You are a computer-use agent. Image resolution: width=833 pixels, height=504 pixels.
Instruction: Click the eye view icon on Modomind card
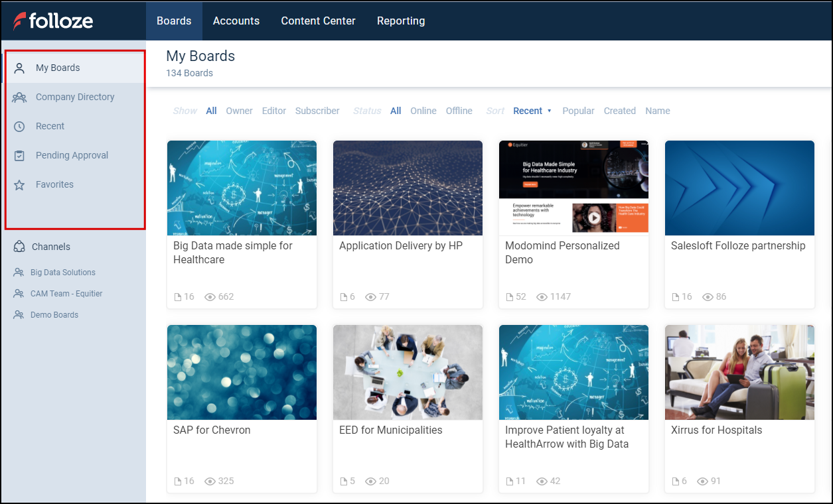coord(542,296)
